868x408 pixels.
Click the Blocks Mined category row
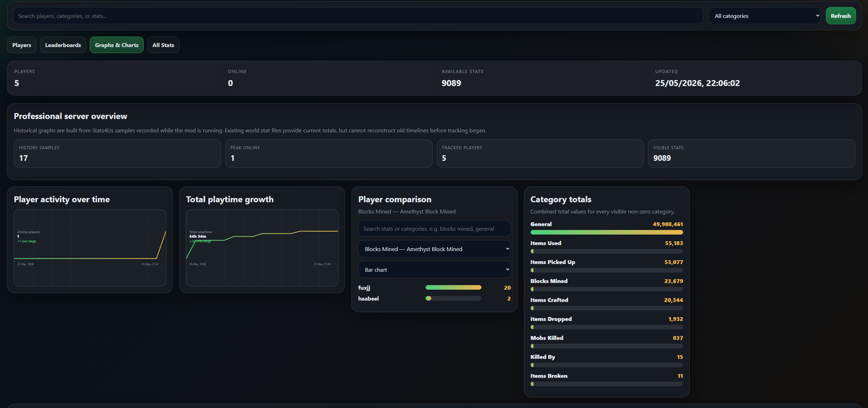[x=607, y=285]
